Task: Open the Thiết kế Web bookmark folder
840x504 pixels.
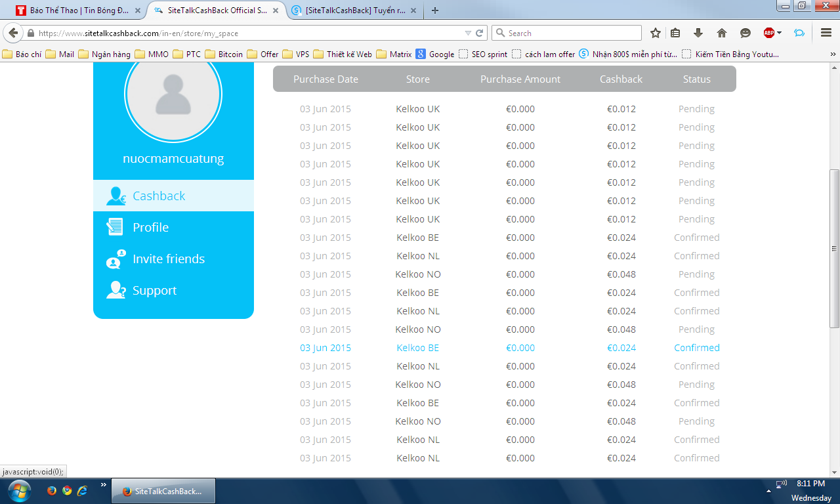Action: click(343, 54)
